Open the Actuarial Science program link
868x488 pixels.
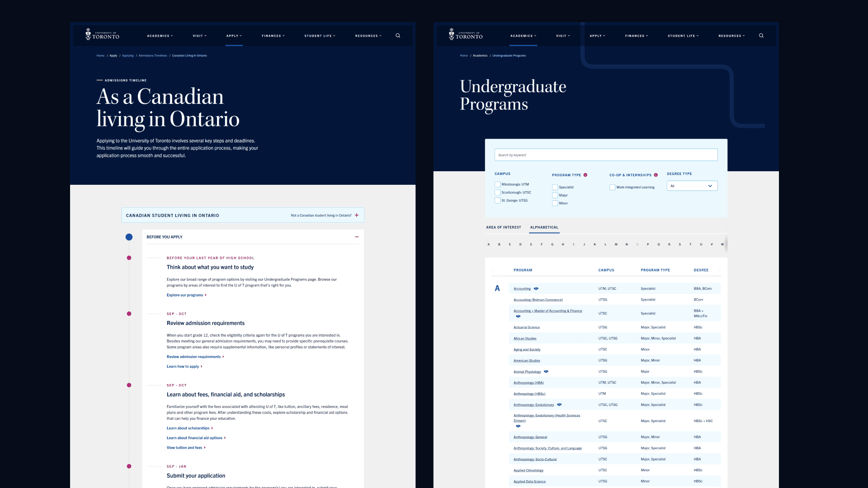pyautogui.click(x=527, y=328)
